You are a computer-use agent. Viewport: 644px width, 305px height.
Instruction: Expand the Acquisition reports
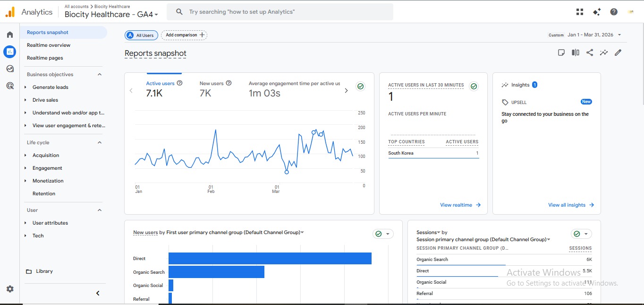coord(25,155)
